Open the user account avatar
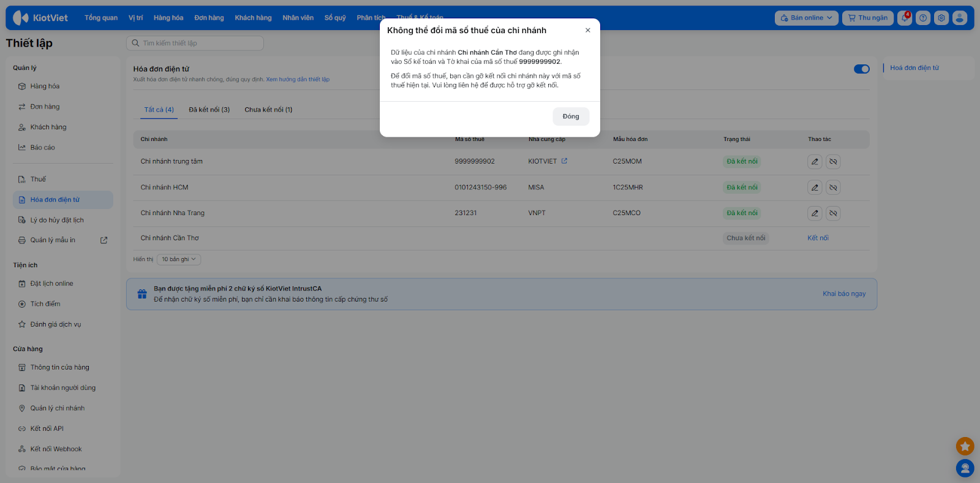980x483 pixels. (960, 18)
